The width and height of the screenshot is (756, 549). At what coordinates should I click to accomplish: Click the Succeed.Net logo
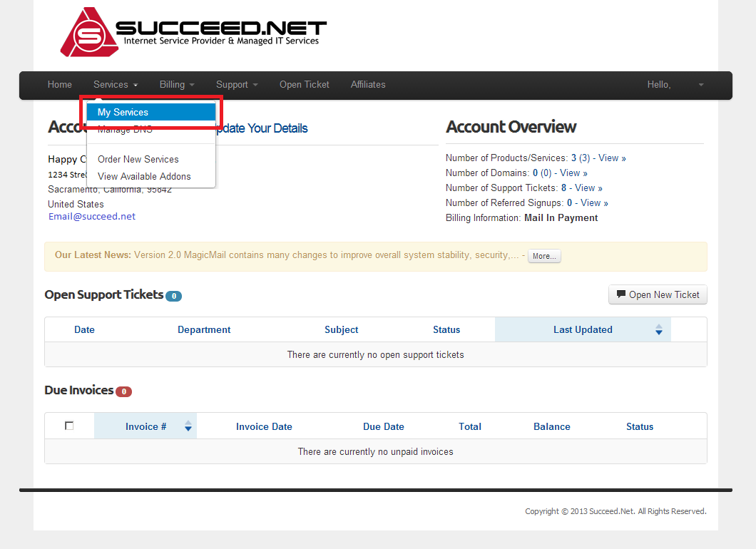tap(193, 31)
